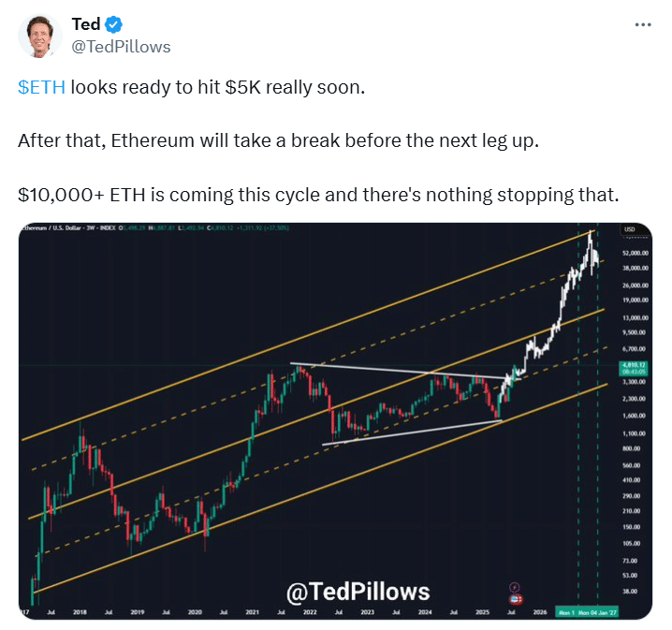Open the @TedPillows handle link

click(x=121, y=47)
